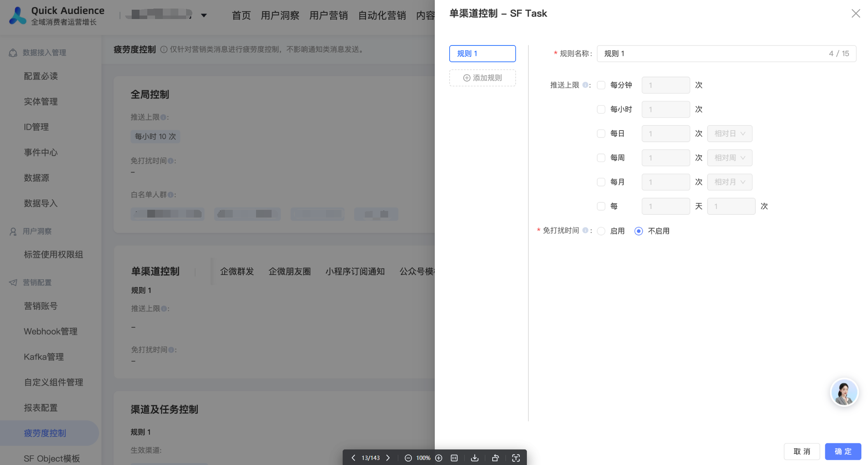Switch to the 企微群发 channel tab
This screenshot has height=465, width=868.
[237, 272]
